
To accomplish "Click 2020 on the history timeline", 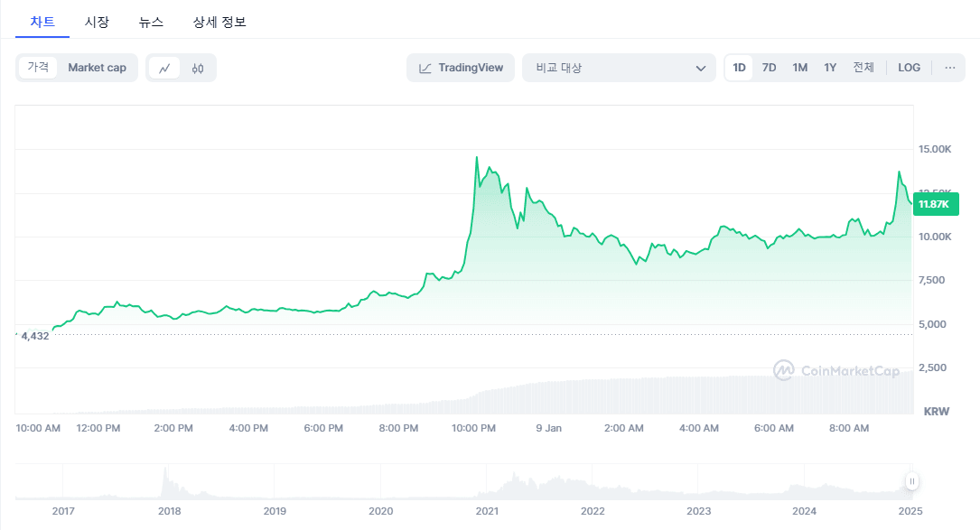I will click(380, 511).
